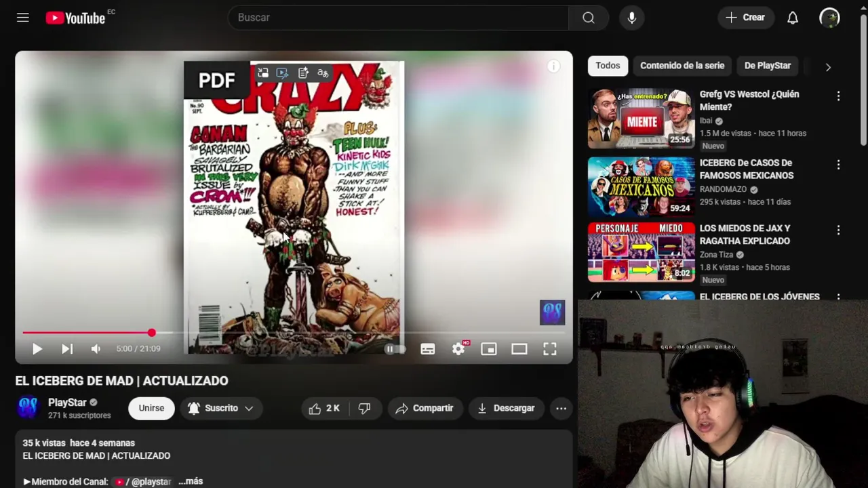The height and width of the screenshot is (488, 868).
Task: Open the RANDOMAZO channel name
Action: [723, 189]
